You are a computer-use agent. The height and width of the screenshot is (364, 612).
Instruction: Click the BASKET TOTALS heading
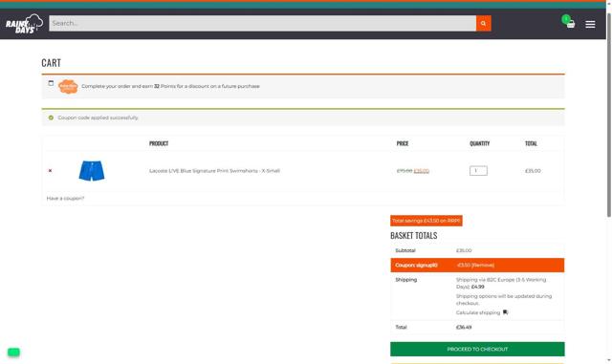[x=414, y=235]
